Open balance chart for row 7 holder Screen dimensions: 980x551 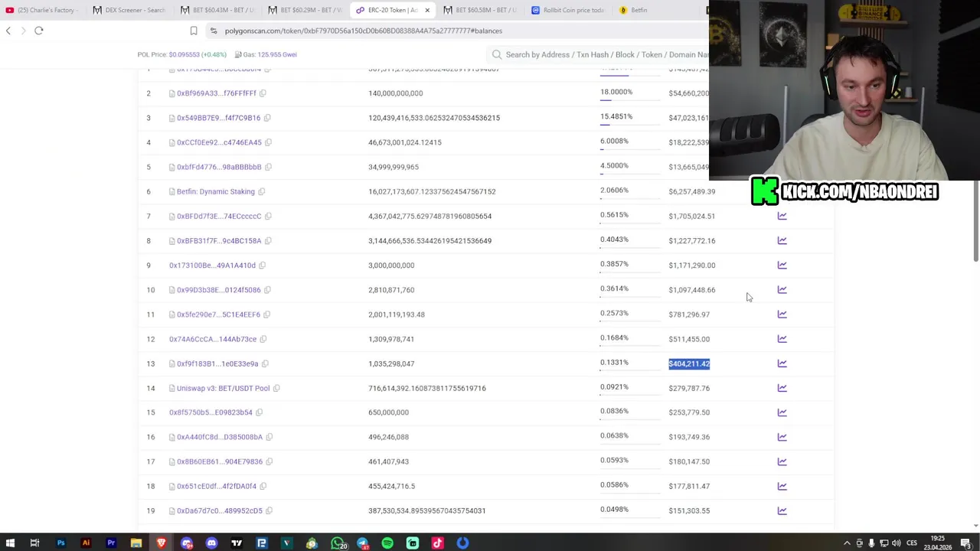(782, 216)
